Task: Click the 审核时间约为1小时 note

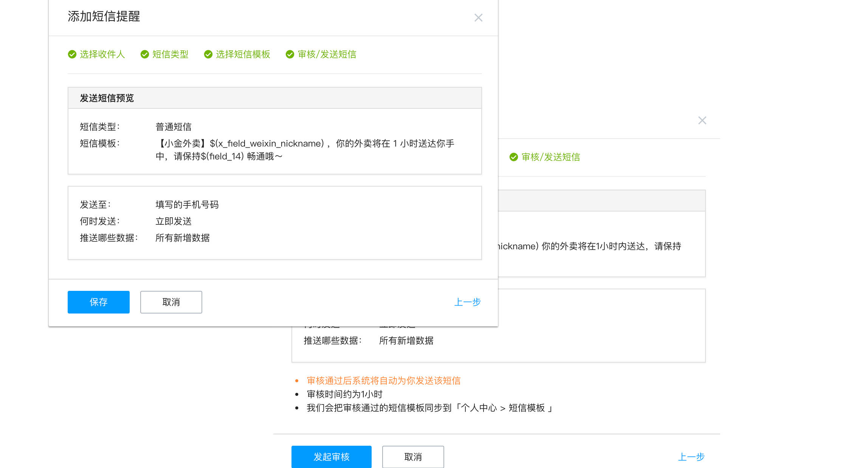Action: pos(345,394)
